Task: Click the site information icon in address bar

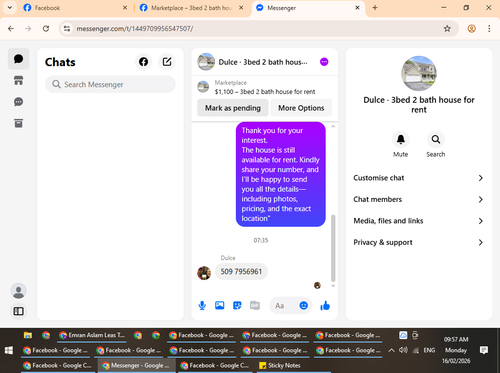Action: [x=67, y=29]
